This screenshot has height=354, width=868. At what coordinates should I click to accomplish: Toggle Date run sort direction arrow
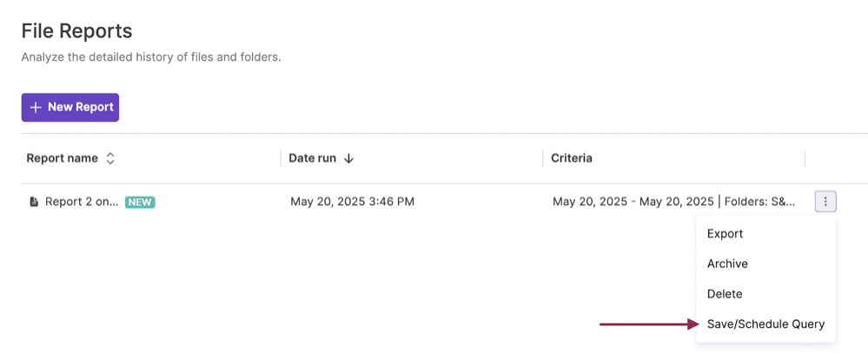click(x=348, y=158)
